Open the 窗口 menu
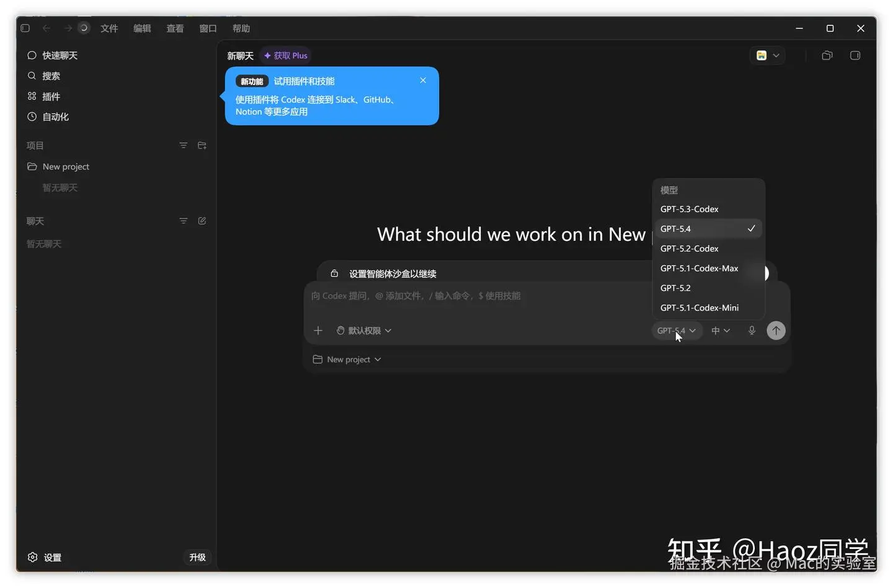The image size is (893, 588). (208, 29)
